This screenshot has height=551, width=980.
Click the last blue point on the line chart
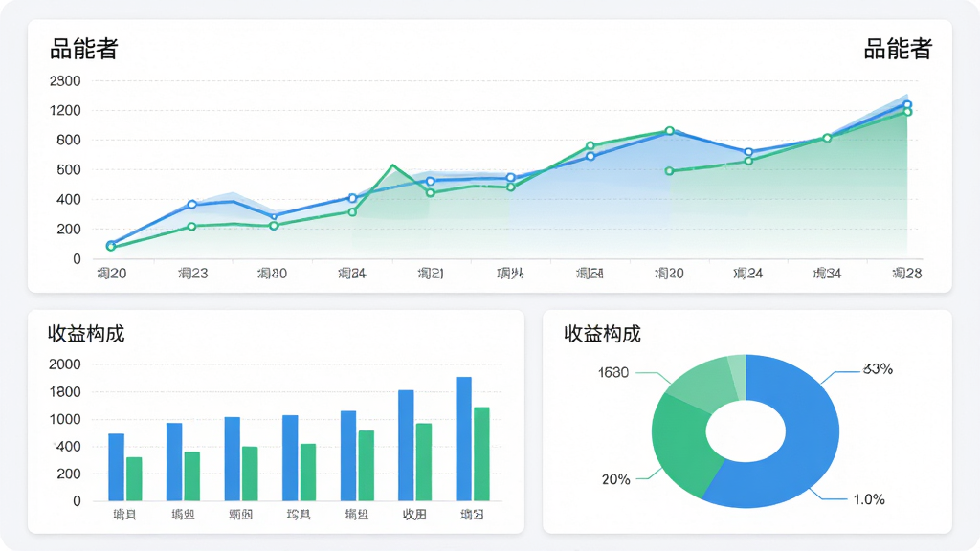point(907,105)
